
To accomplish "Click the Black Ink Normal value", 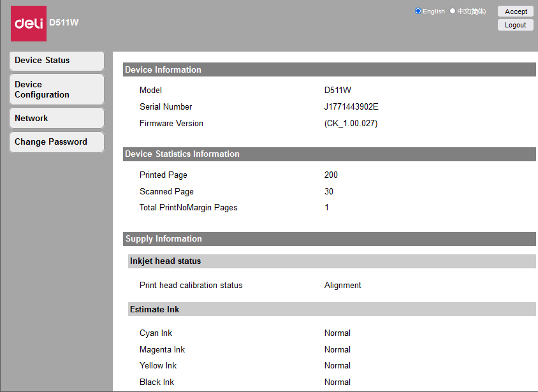I will pyautogui.click(x=337, y=382).
